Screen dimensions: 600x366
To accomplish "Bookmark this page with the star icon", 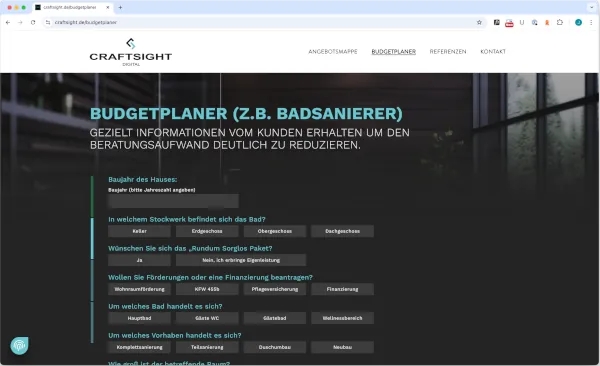I will coord(479,23).
